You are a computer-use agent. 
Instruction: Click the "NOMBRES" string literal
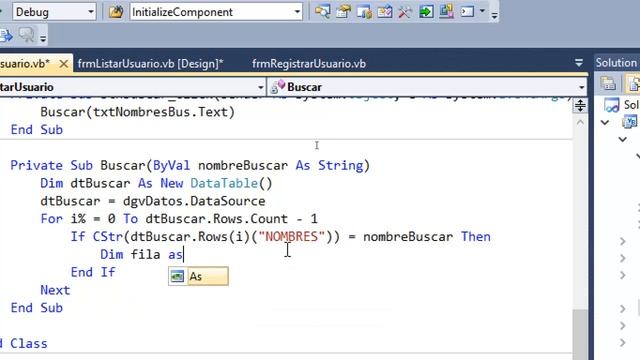pos(291,237)
